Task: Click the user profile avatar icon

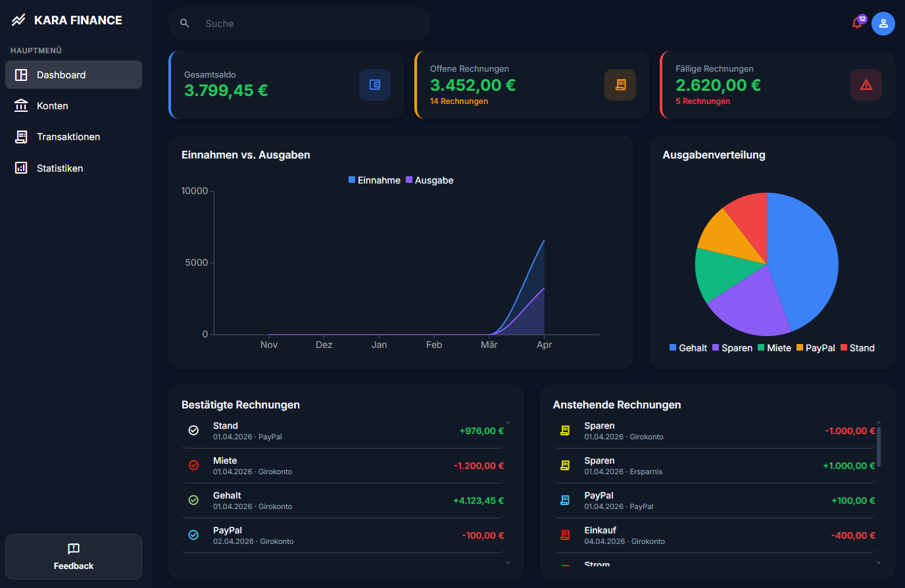Action: (x=883, y=23)
